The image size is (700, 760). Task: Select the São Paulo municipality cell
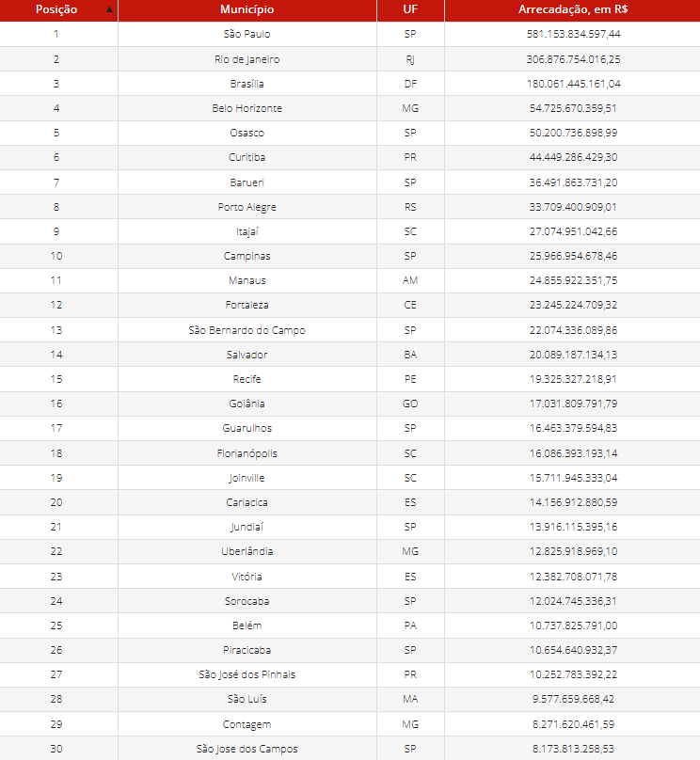(x=247, y=34)
